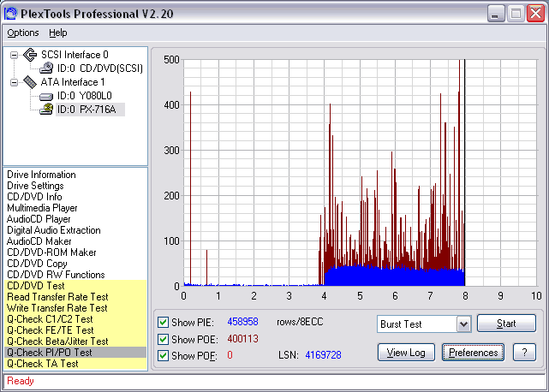Select Q-Check FE/TE Test
The image size is (549, 392).
[x=75, y=330]
